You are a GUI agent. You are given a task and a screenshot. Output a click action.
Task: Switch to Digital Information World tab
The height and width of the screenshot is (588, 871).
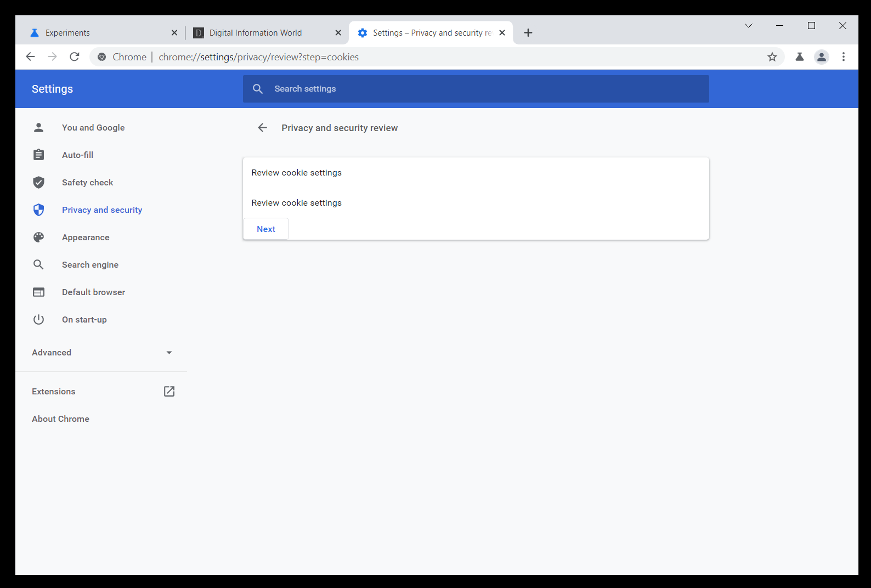click(258, 33)
